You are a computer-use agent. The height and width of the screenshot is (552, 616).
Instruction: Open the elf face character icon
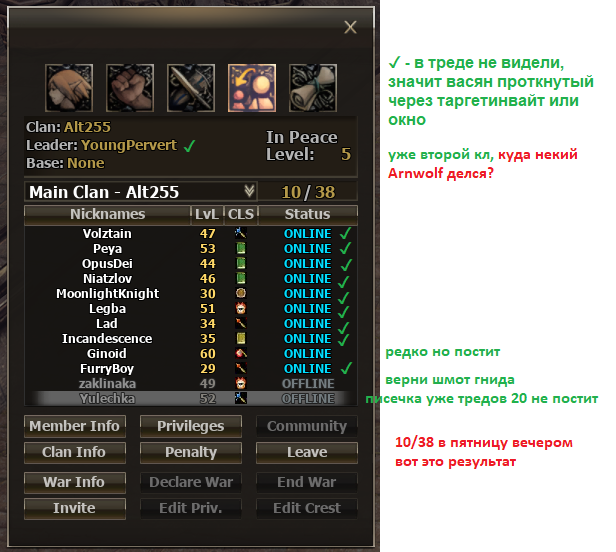coord(69,88)
